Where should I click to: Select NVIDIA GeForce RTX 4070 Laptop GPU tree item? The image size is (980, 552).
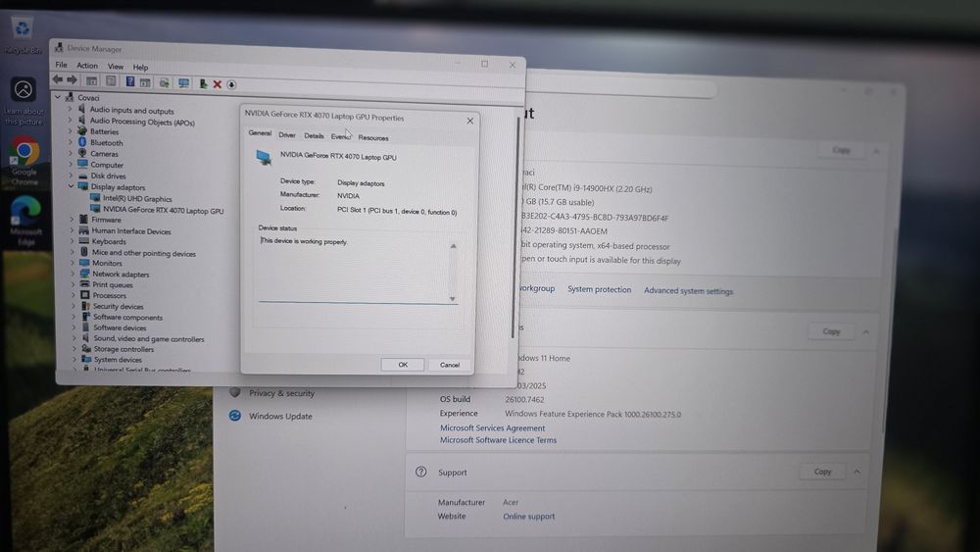(163, 210)
